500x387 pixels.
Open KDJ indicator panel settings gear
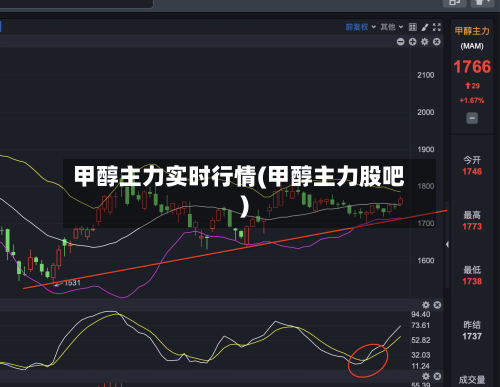point(426,305)
